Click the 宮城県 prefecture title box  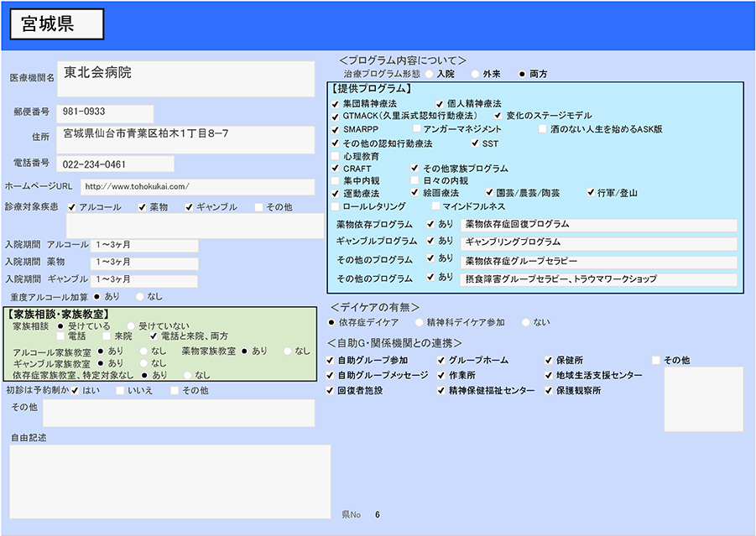56,25
